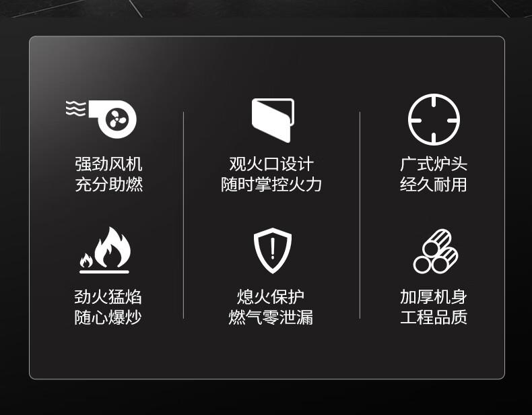The image size is (532, 415).
Task: Click the large flame icon
Action: tap(112, 247)
